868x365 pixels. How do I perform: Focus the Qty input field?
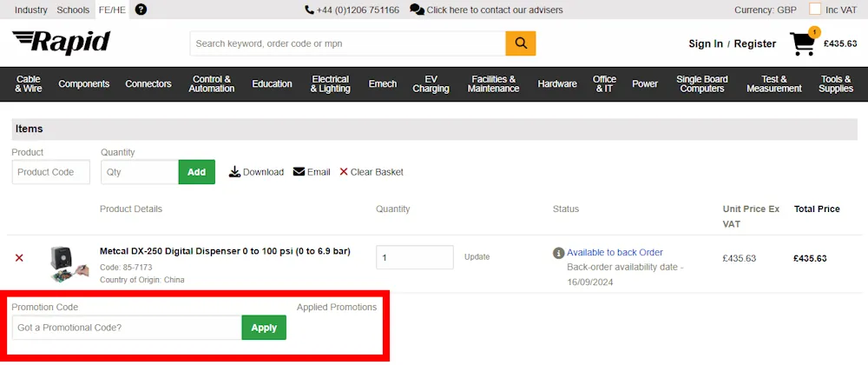(x=140, y=172)
